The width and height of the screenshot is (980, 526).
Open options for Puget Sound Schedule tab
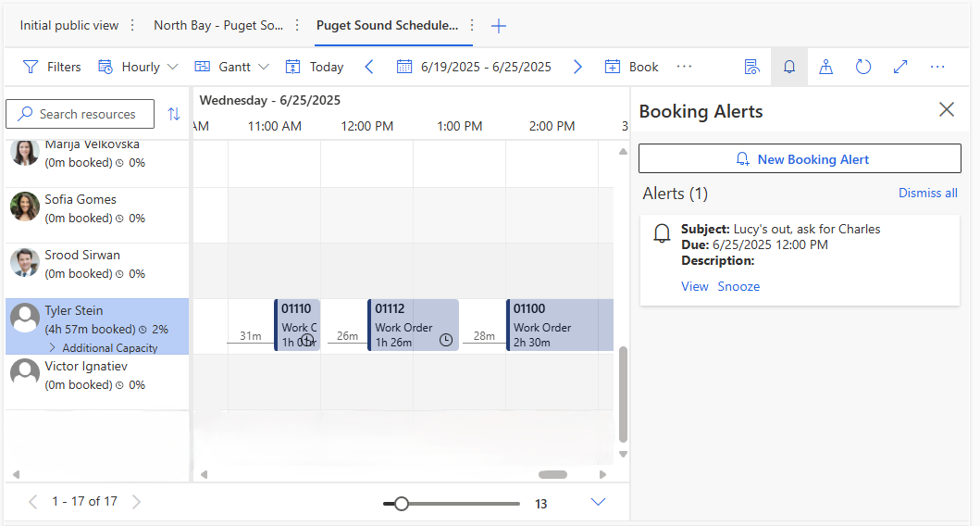472,26
